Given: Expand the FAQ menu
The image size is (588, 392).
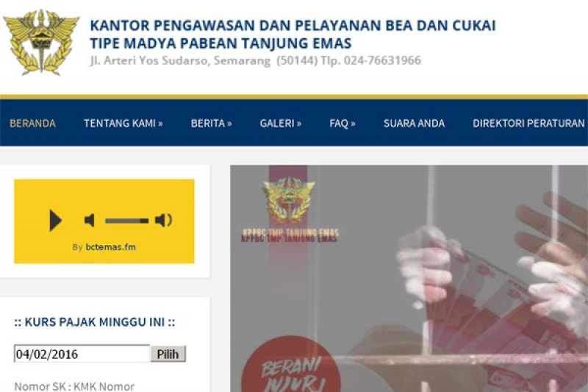Looking at the screenshot, I should click(343, 123).
